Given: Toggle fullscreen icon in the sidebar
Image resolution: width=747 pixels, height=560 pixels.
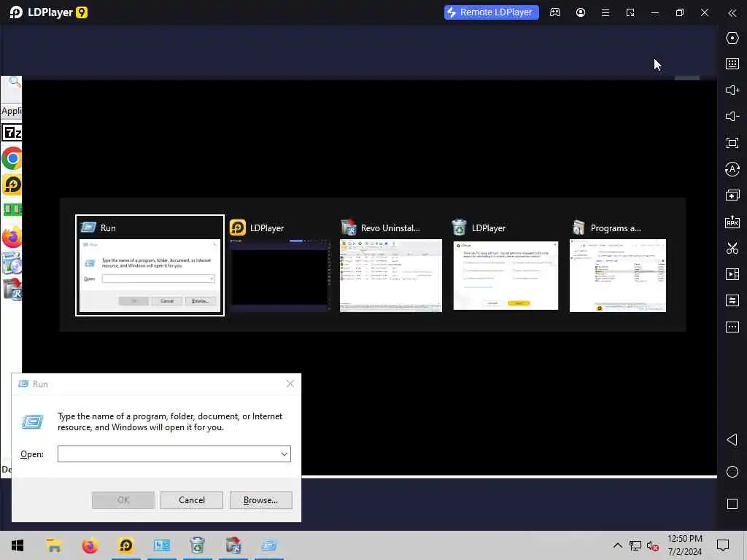Looking at the screenshot, I should tap(732, 143).
